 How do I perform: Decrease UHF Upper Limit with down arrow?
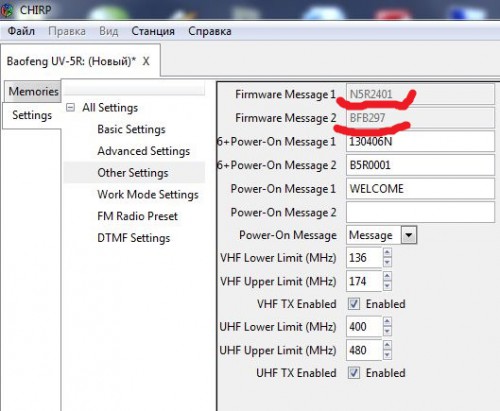tap(387, 355)
